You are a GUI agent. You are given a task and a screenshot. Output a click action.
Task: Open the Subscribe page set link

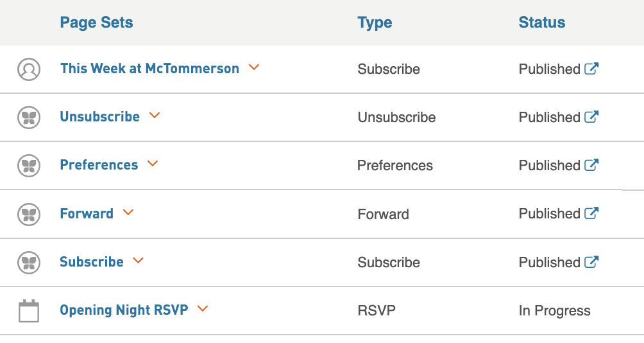pos(92,262)
